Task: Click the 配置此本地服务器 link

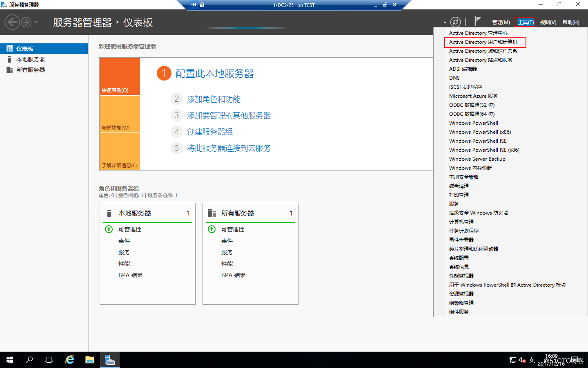Action: pos(215,74)
